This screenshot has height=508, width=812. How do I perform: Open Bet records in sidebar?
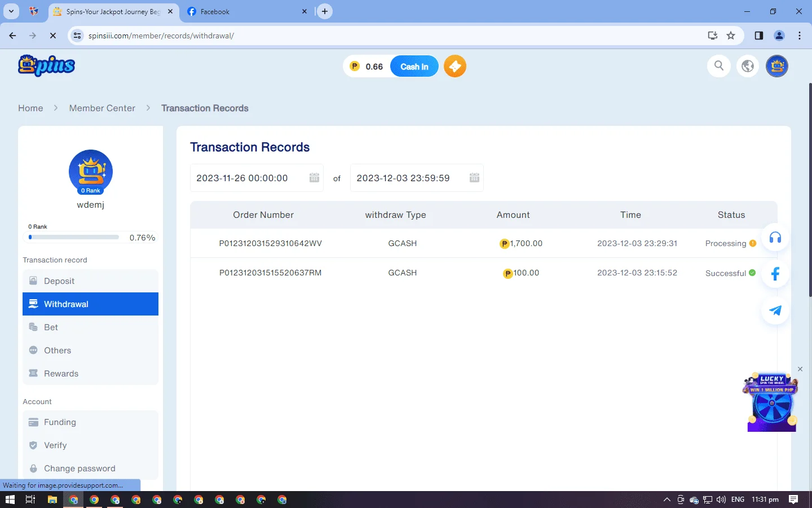(x=90, y=327)
